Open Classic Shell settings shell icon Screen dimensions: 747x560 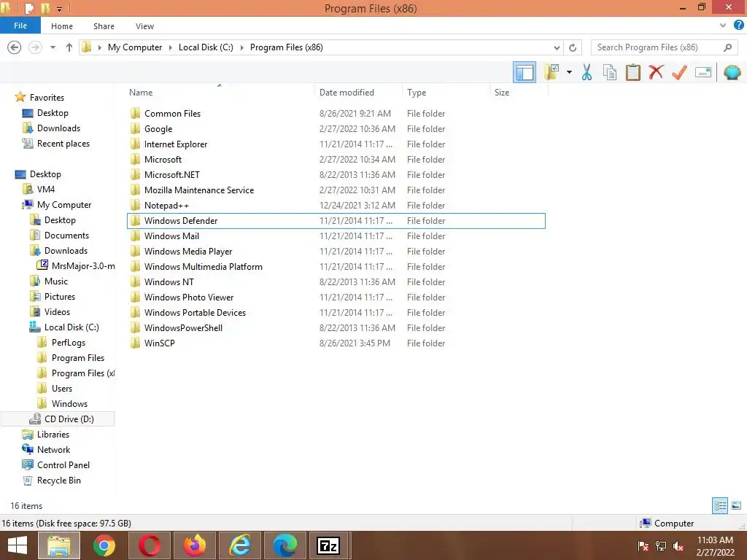pyautogui.click(x=732, y=72)
